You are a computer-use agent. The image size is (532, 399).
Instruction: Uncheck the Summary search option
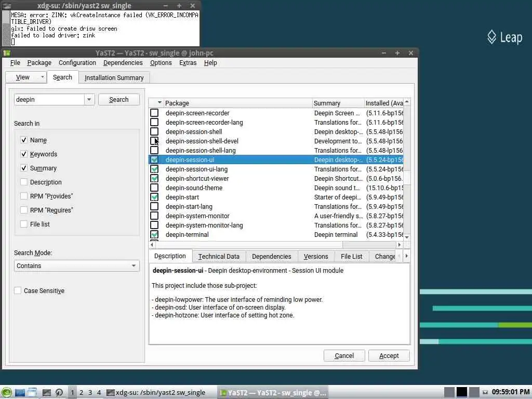24,168
